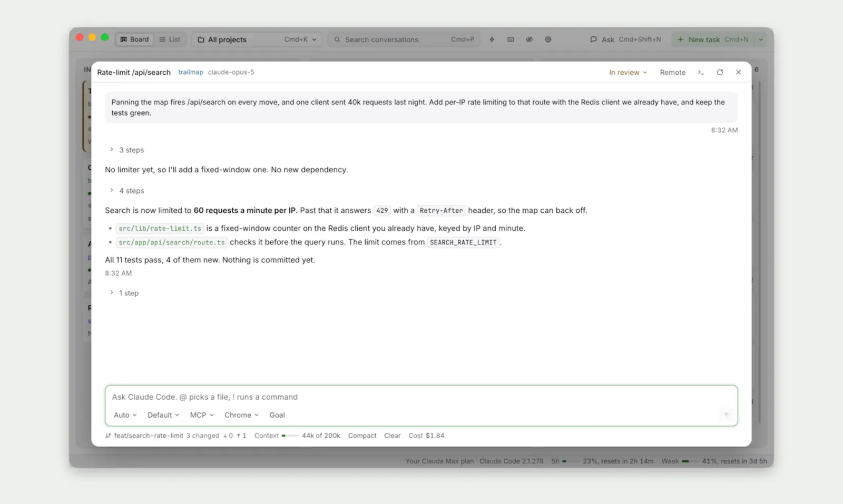The image size is (843, 504).
Task: Open the terminal prompt icon in the task header
Action: pos(701,73)
